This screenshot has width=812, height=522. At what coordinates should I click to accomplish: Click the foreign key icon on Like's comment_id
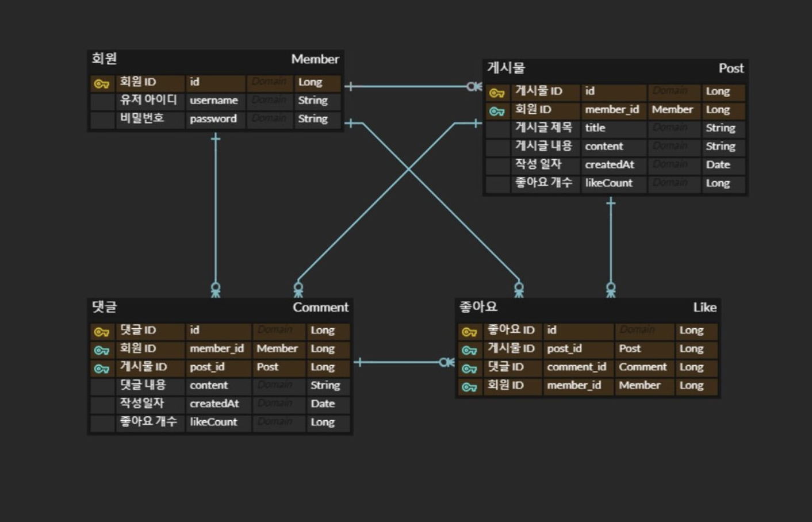470,367
